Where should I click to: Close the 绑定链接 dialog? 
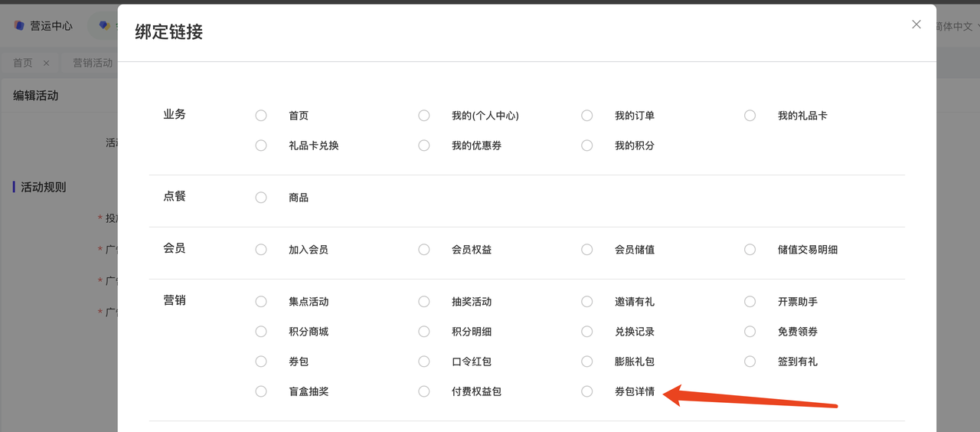tap(916, 25)
